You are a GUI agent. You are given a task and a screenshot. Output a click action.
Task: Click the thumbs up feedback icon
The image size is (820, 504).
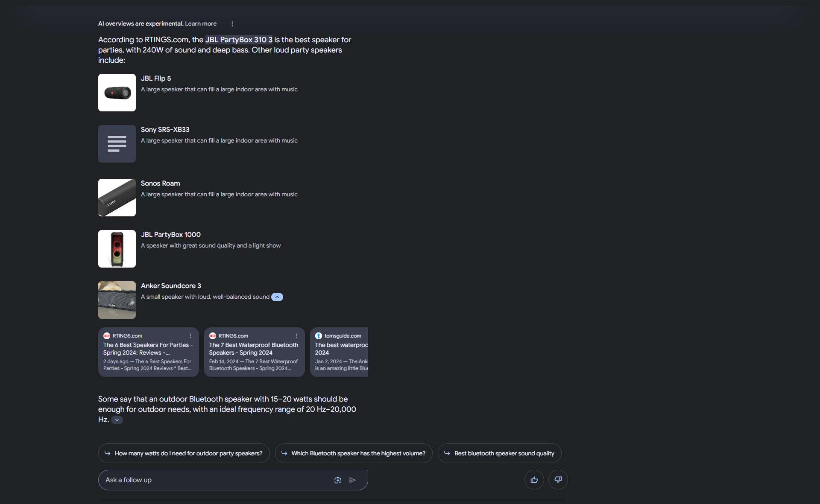(x=534, y=480)
